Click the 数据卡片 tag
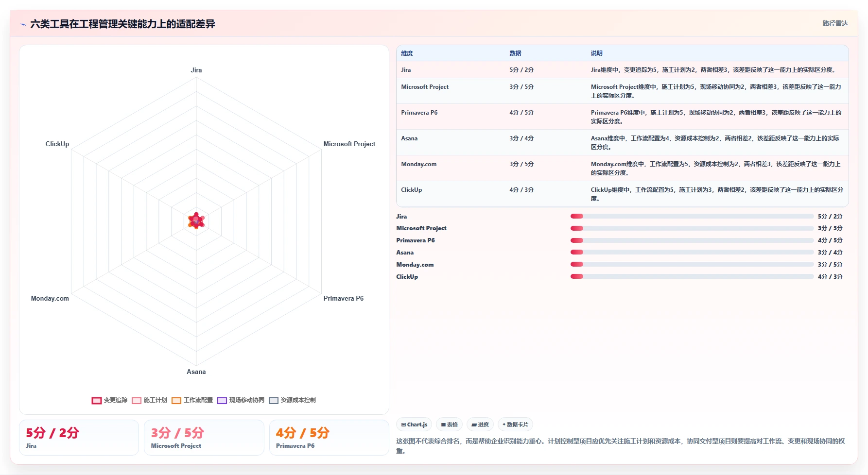The width and height of the screenshot is (868, 475). point(515,424)
